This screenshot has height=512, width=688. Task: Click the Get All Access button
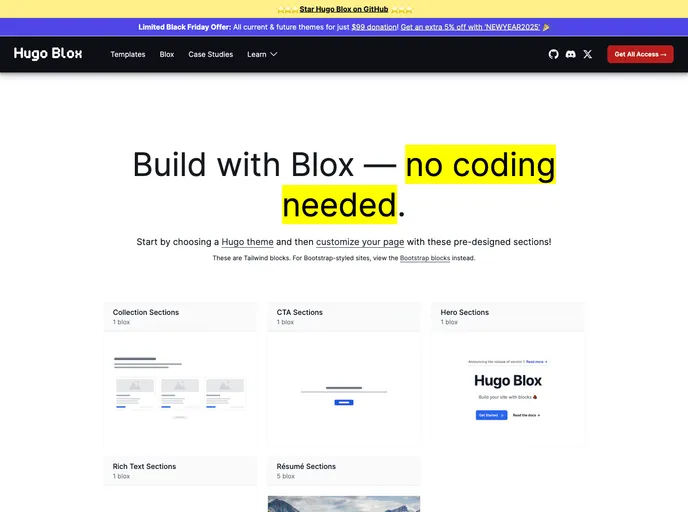[x=640, y=54]
